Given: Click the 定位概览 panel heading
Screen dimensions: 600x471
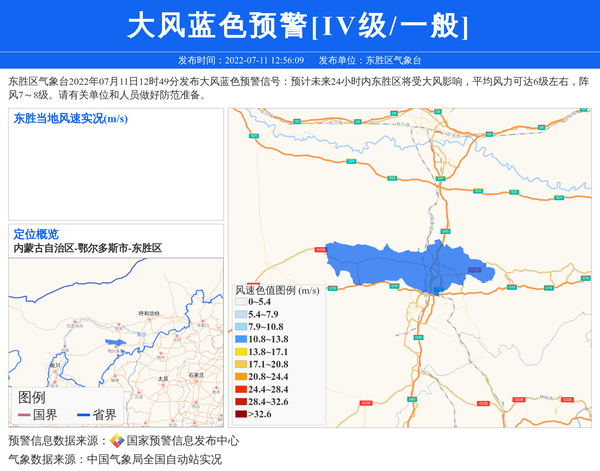Looking at the screenshot, I should pyautogui.click(x=36, y=234).
